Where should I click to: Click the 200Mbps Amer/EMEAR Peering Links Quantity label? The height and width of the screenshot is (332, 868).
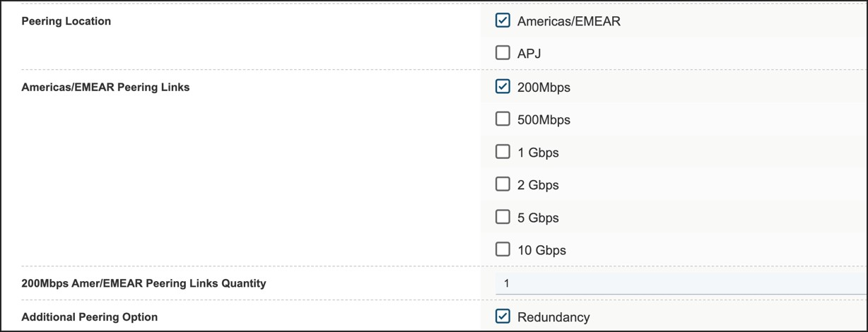[x=143, y=283]
